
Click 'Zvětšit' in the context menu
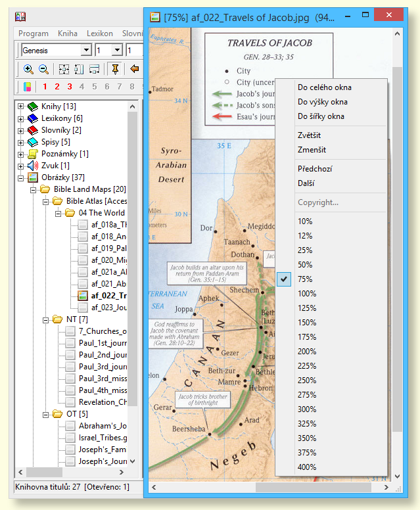click(x=309, y=135)
